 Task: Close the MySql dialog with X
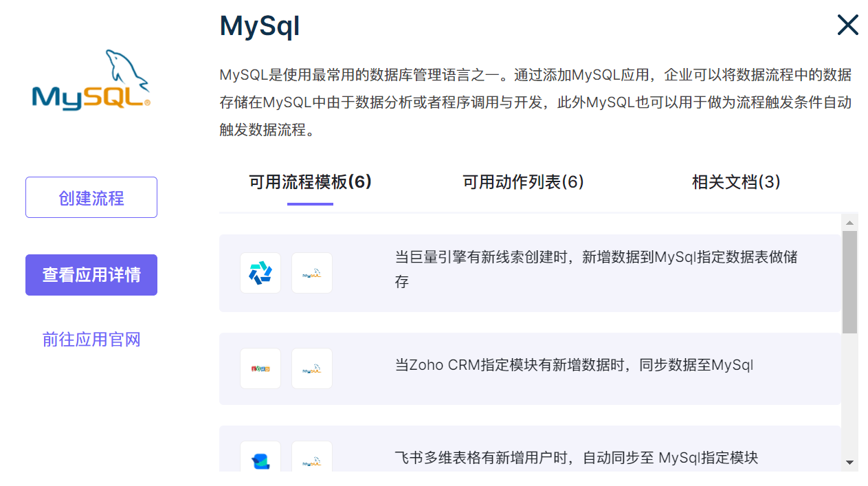(x=847, y=25)
